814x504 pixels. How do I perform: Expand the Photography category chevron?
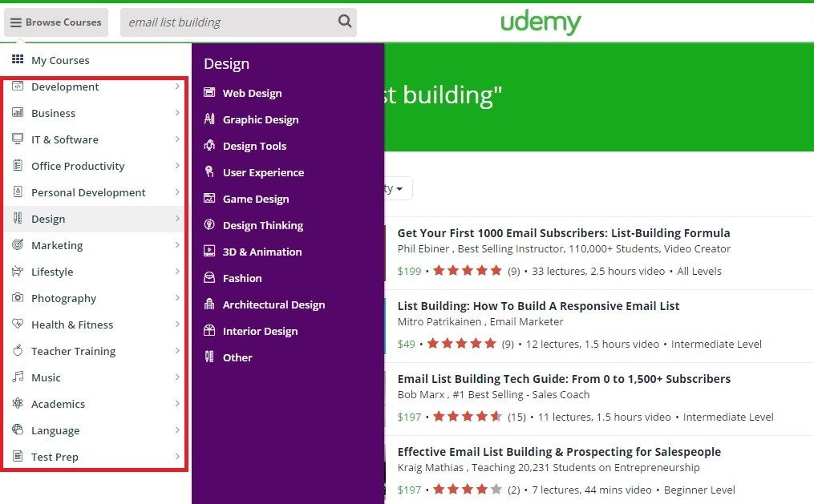click(177, 297)
